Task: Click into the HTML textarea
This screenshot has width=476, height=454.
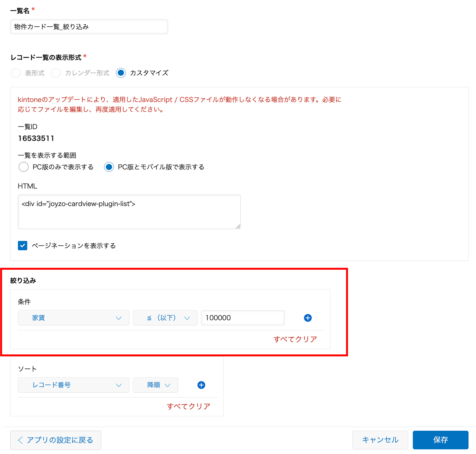Action: point(129,212)
